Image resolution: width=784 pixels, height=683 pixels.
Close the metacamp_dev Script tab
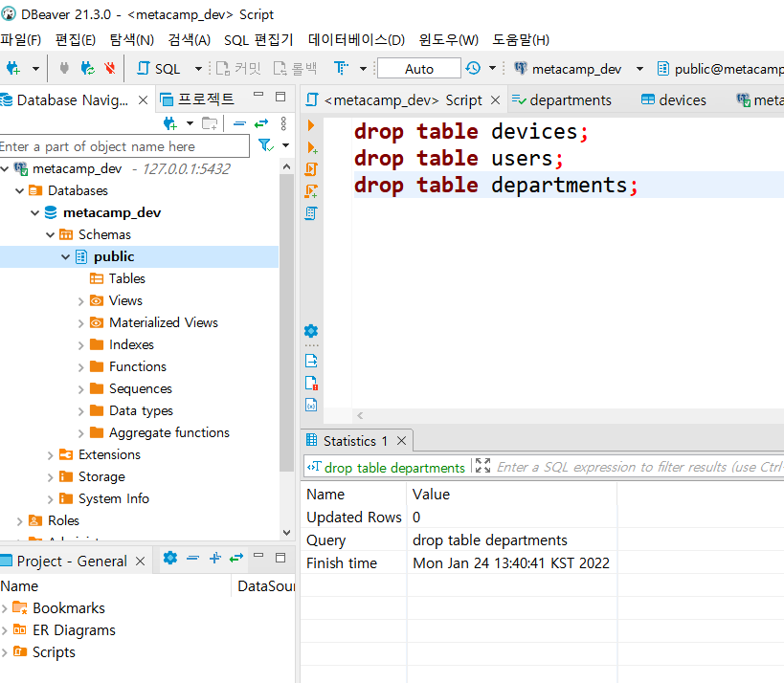click(x=495, y=99)
